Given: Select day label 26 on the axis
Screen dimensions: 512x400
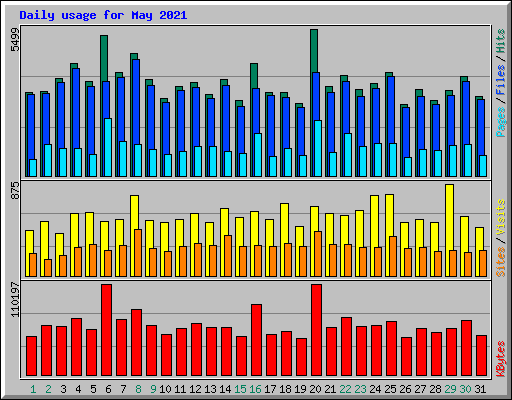Looking at the screenshot, I should [405, 389].
